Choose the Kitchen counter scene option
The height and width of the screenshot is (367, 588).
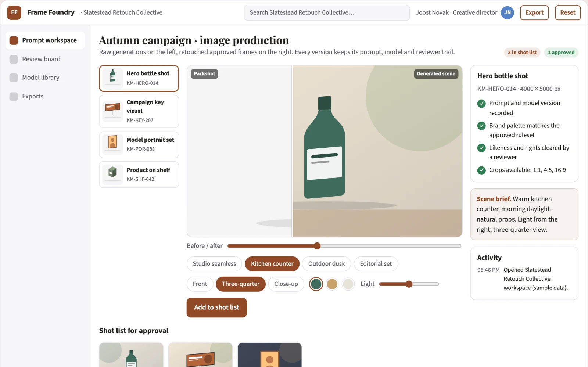click(x=272, y=264)
